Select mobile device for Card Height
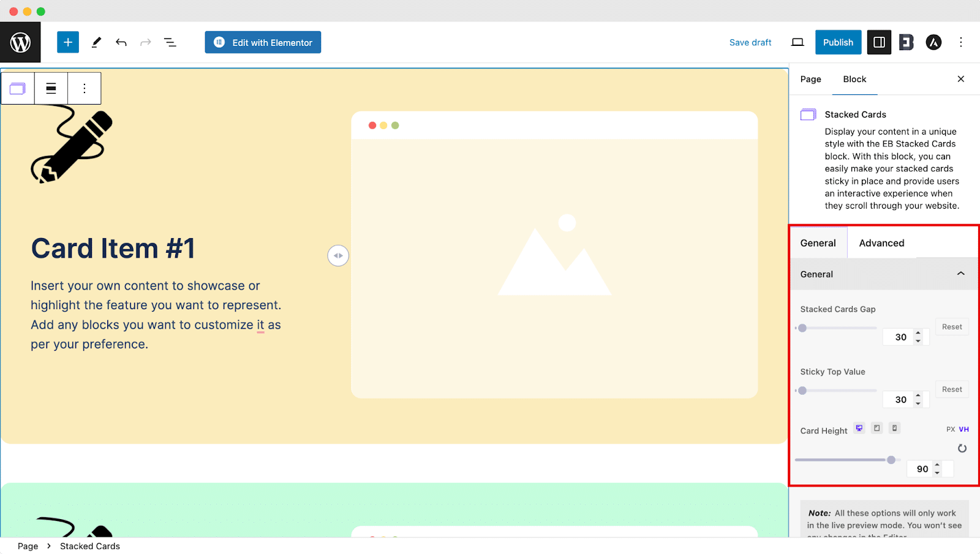 [895, 429]
